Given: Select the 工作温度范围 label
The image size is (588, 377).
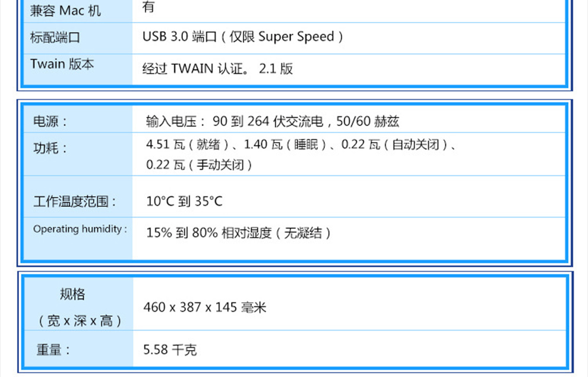Looking at the screenshot, I should [75, 202].
